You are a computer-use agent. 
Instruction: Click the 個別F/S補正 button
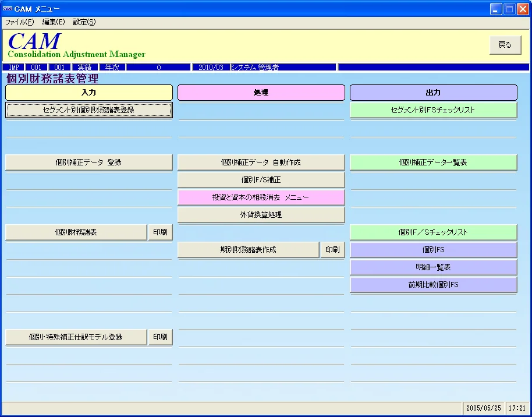coord(261,180)
